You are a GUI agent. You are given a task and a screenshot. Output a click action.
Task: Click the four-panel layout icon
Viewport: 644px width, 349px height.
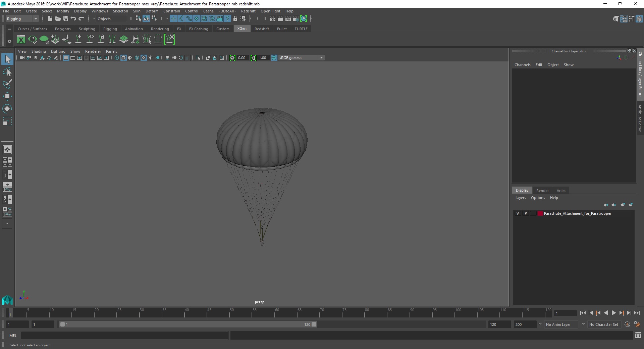[7, 162]
